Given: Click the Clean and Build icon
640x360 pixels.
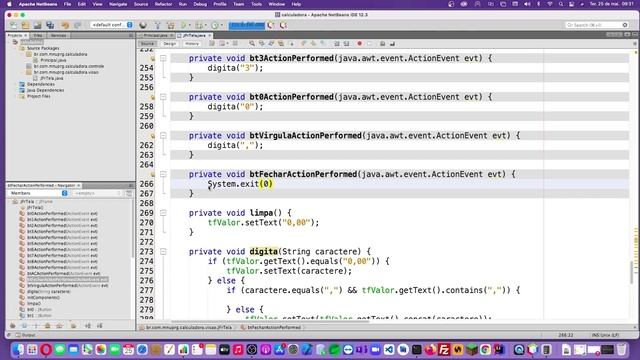Looking at the screenshot, I should pyautogui.click(x=171, y=25).
